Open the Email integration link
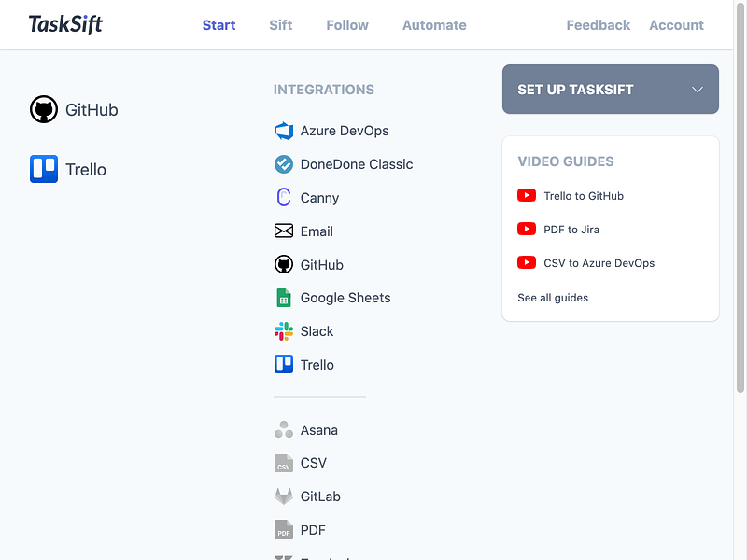Image resolution: width=747 pixels, height=560 pixels. coord(317,231)
